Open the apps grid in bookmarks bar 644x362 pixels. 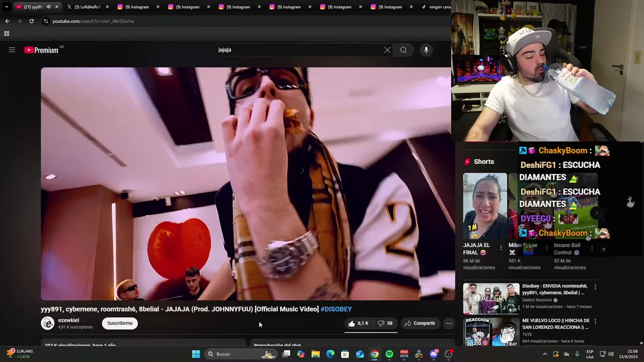pyautogui.click(x=7, y=34)
